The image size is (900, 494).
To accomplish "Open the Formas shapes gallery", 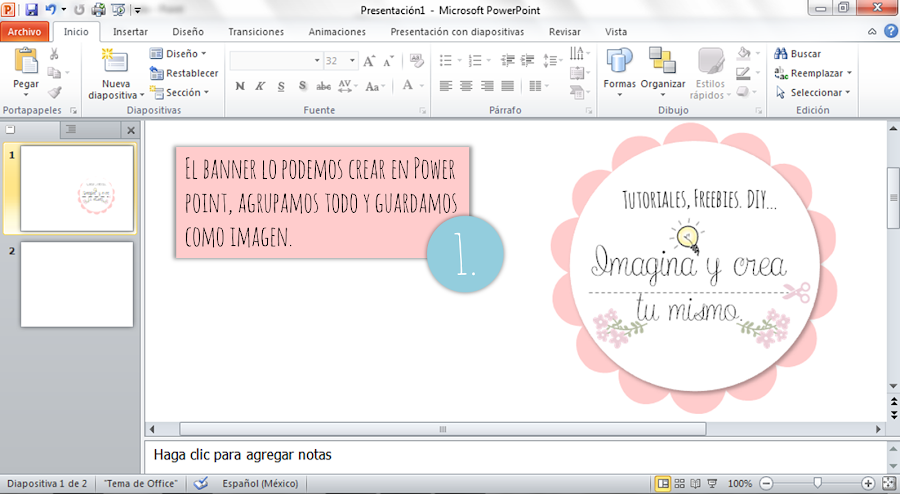I will click(619, 72).
